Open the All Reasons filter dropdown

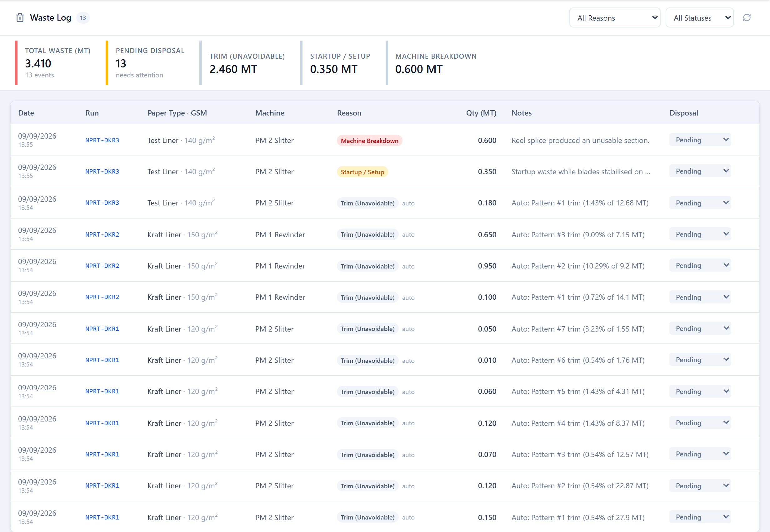615,18
